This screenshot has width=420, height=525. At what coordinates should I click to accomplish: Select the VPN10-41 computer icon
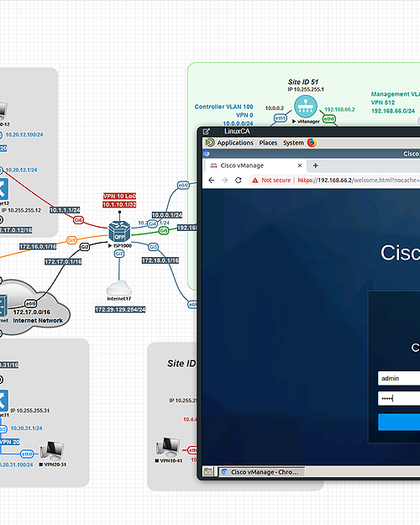168,447
